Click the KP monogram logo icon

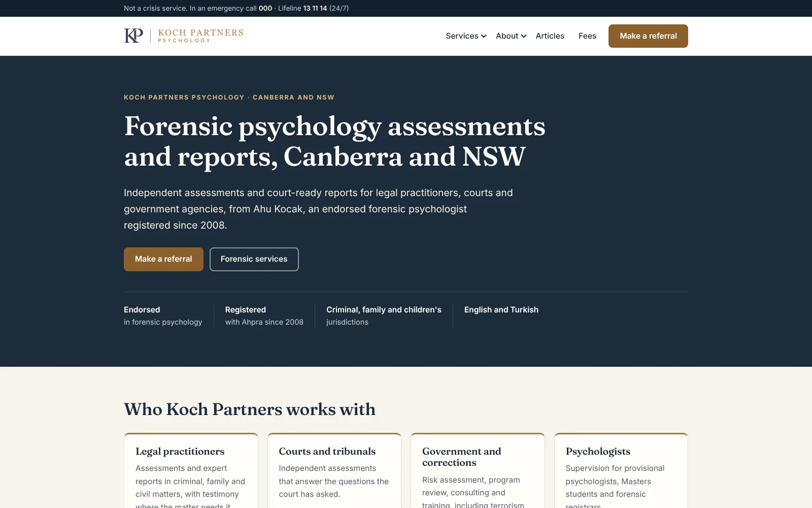click(133, 36)
